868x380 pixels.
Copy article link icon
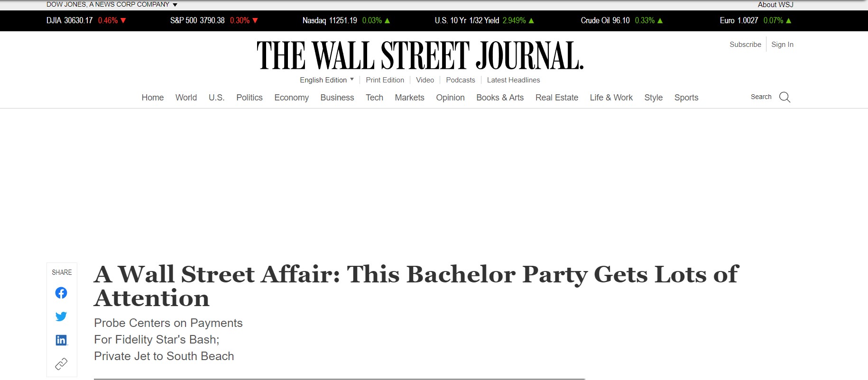point(61,364)
